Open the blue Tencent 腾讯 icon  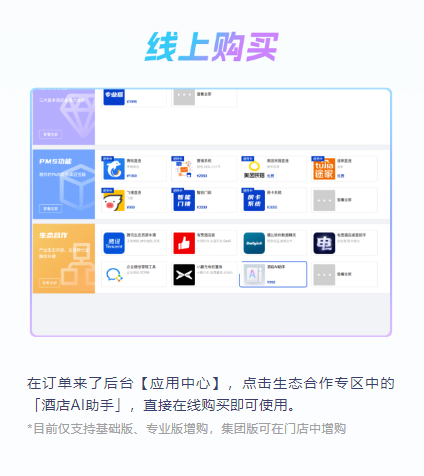[114, 243]
